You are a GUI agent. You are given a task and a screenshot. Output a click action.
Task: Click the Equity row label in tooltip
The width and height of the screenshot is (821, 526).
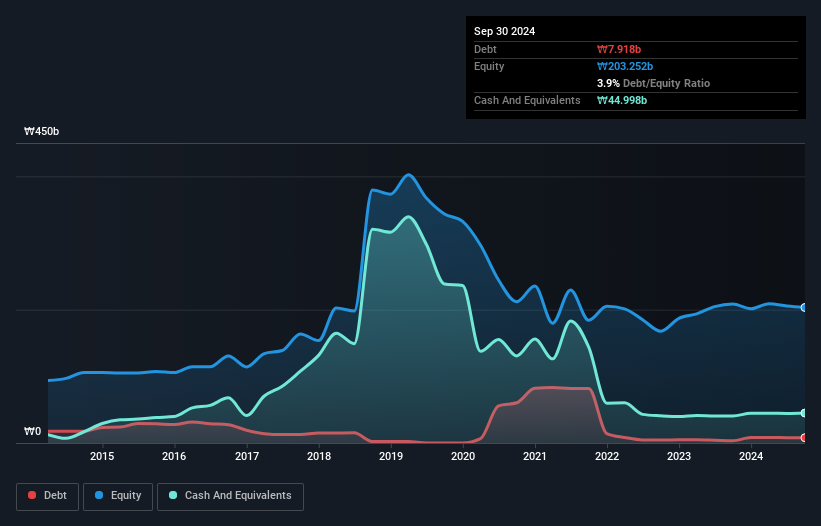click(489, 66)
